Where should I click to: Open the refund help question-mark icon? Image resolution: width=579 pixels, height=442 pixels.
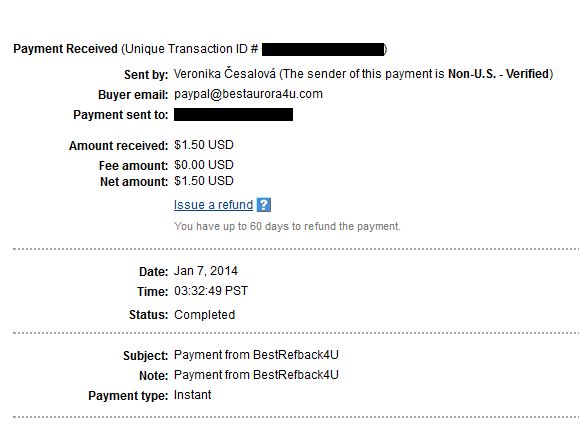[x=264, y=205]
